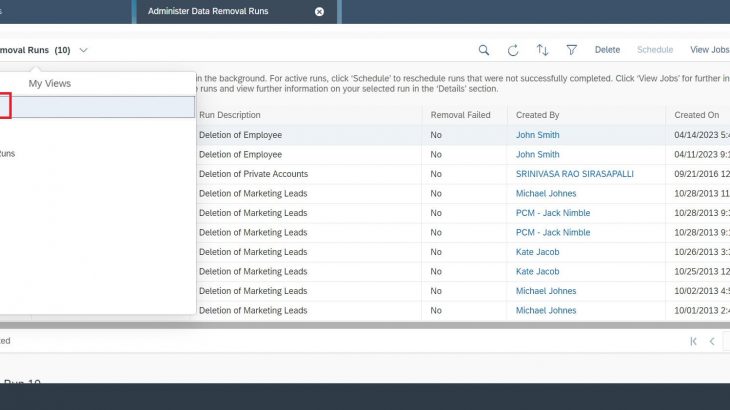Click the 10/26/2013 created-on cell
This screenshot has width=730, height=410.
[702, 252]
